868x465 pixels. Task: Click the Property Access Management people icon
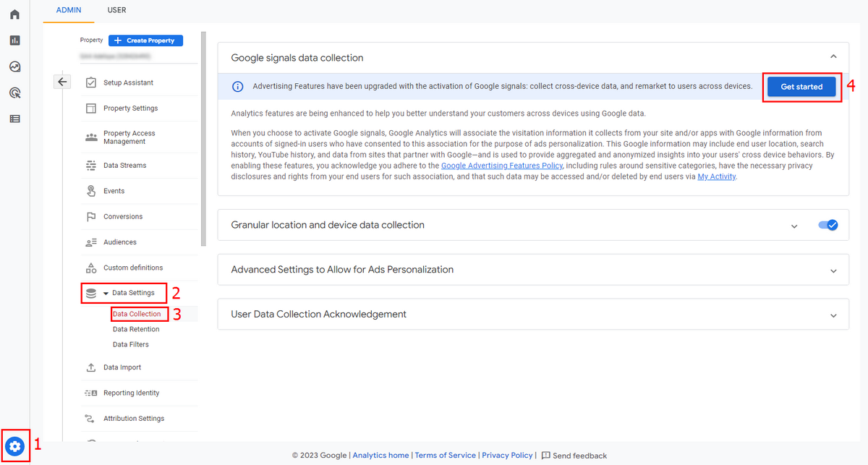(x=91, y=137)
